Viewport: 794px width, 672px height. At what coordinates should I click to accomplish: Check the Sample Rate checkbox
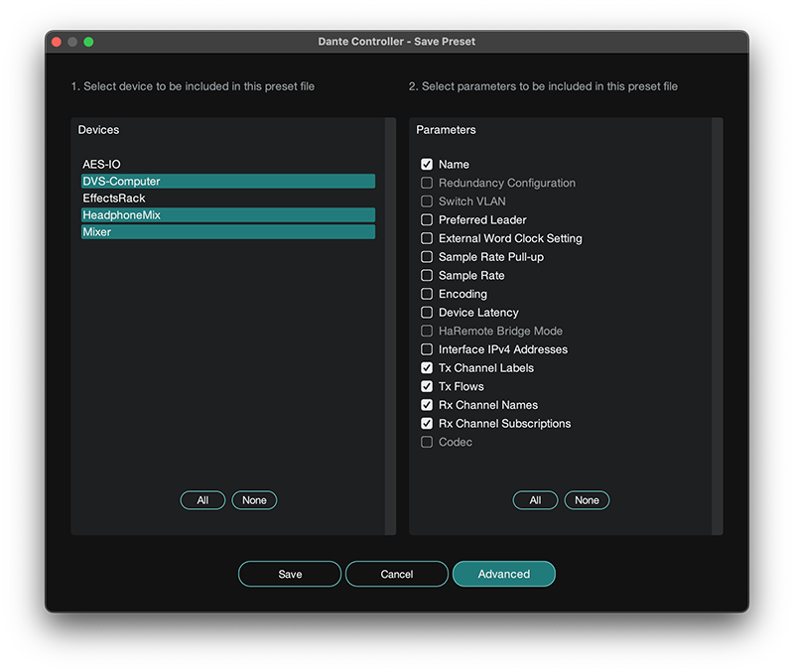[427, 275]
